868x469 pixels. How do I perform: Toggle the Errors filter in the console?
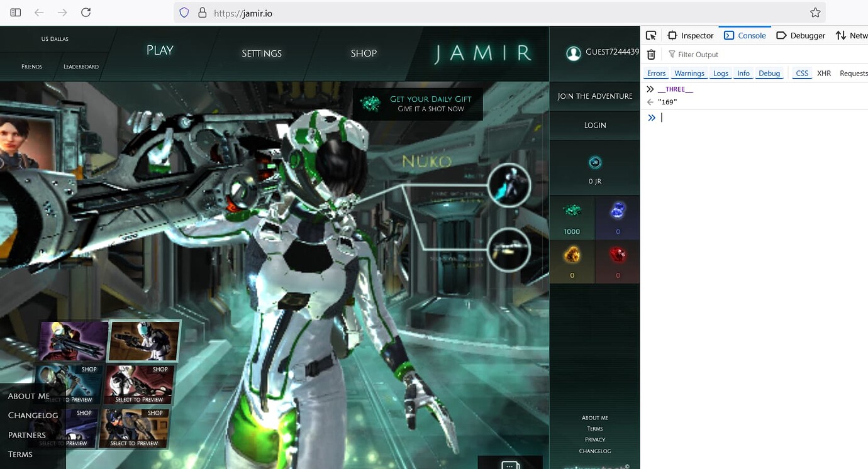(656, 73)
